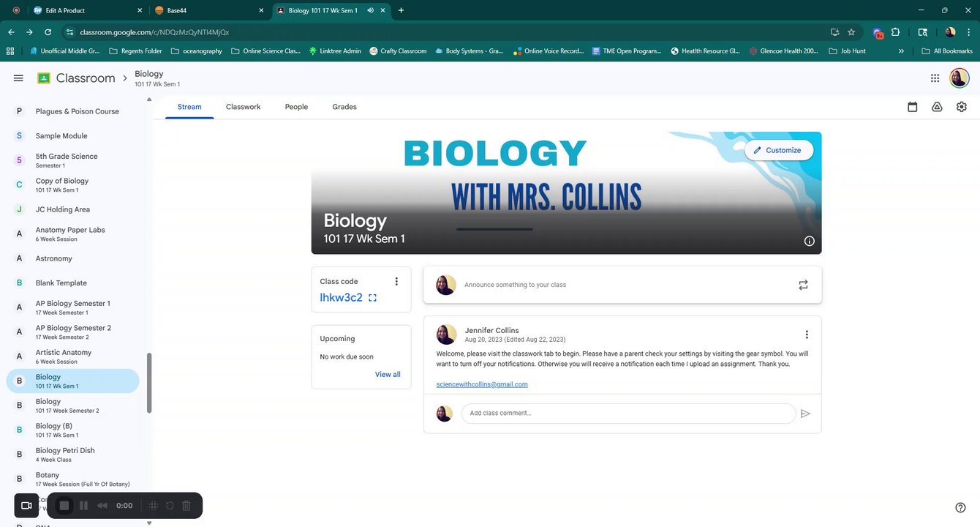Mute the Biology 101 tab audio
Viewport: 980px width, 527px height.
pyautogui.click(x=370, y=10)
